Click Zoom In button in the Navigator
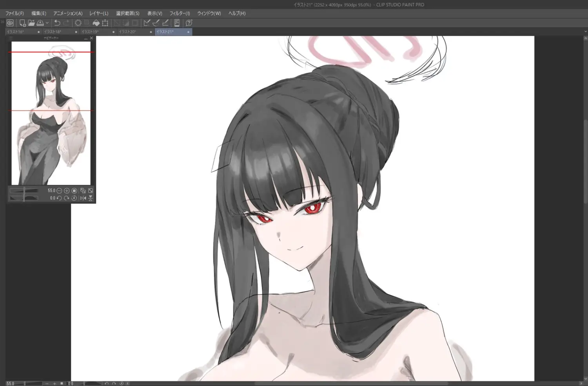 click(67, 191)
